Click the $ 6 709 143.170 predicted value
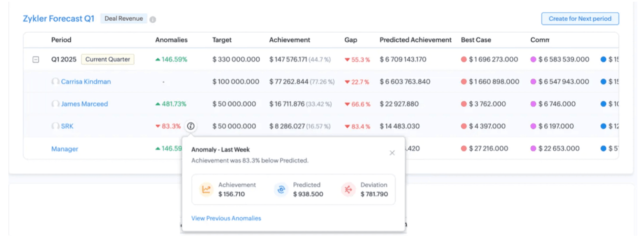The height and width of the screenshot is (248, 644). coord(403,60)
